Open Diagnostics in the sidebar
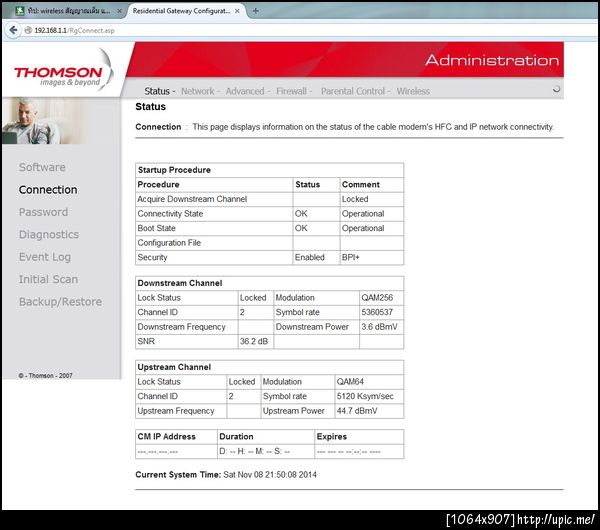Screen dimensions: 600x530 49,235
